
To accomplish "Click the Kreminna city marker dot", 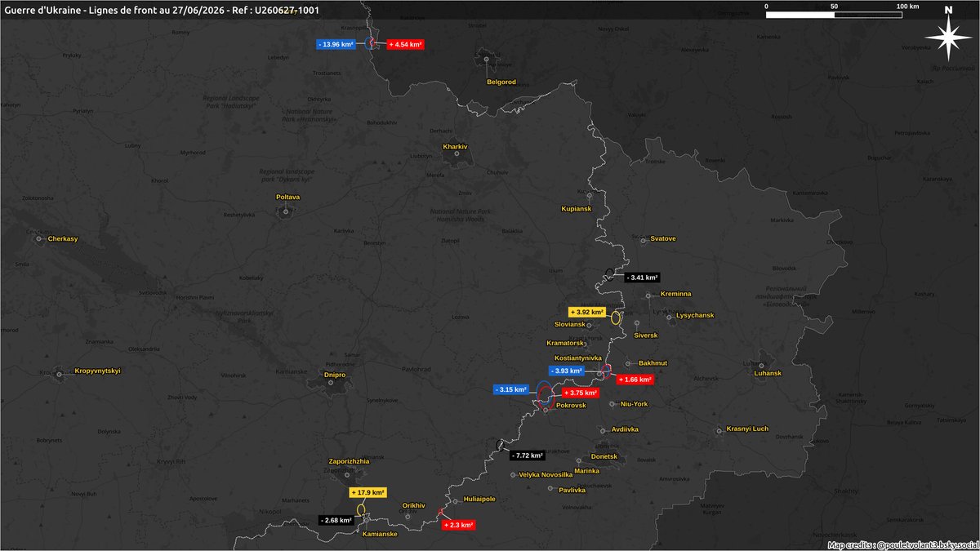I will point(648,295).
